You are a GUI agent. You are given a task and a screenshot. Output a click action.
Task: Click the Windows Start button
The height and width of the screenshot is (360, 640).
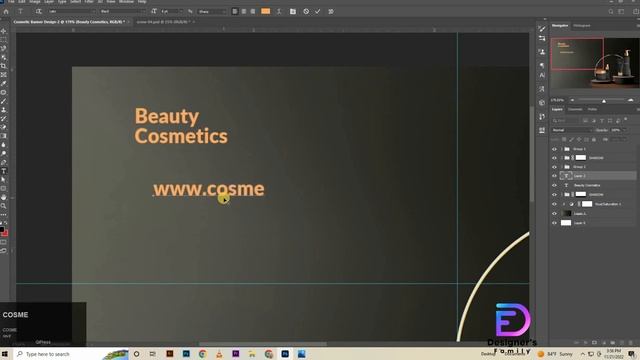pyautogui.click(x=5, y=354)
